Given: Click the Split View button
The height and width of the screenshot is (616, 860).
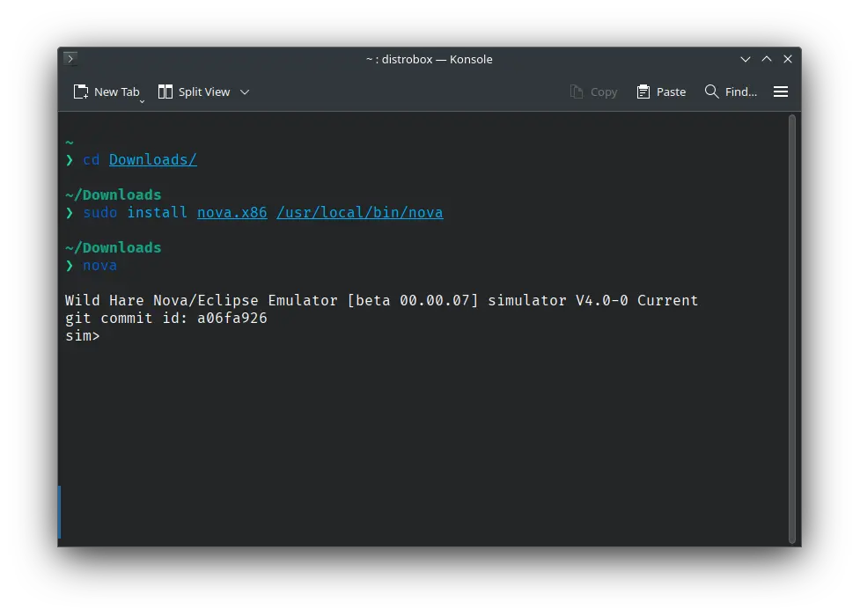Looking at the screenshot, I should tap(195, 92).
